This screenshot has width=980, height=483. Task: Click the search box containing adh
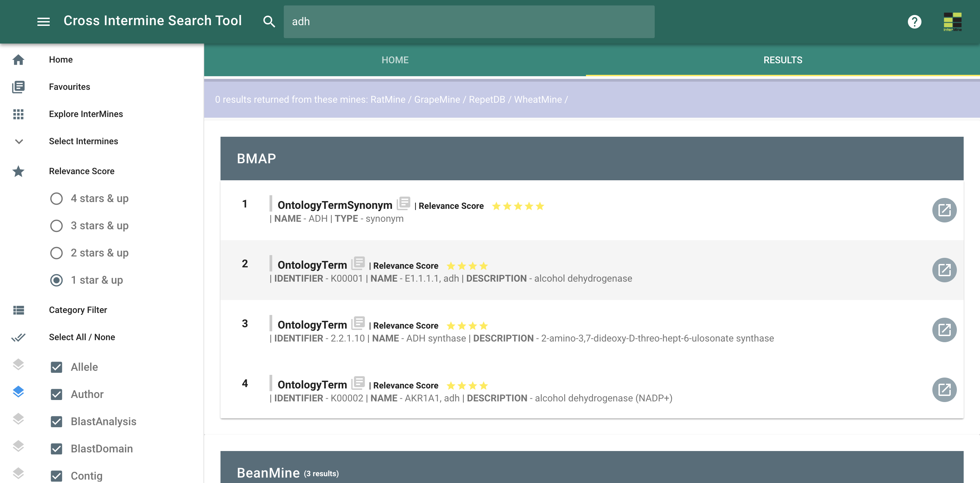pyautogui.click(x=469, y=21)
